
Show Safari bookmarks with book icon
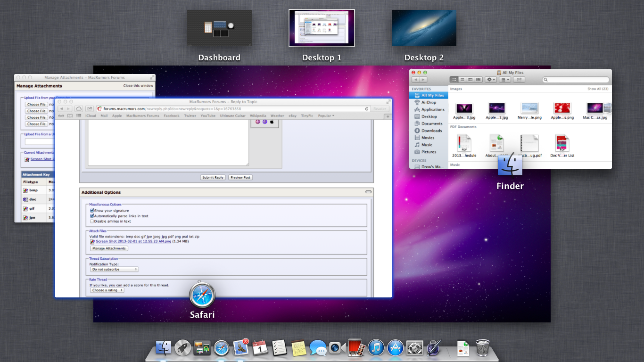click(70, 115)
